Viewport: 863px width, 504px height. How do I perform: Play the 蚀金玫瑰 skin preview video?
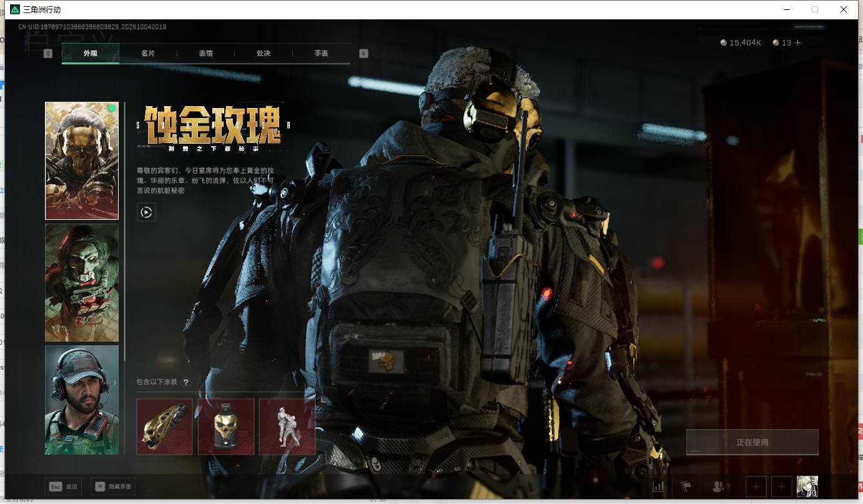pyautogui.click(x=146, y=212)
